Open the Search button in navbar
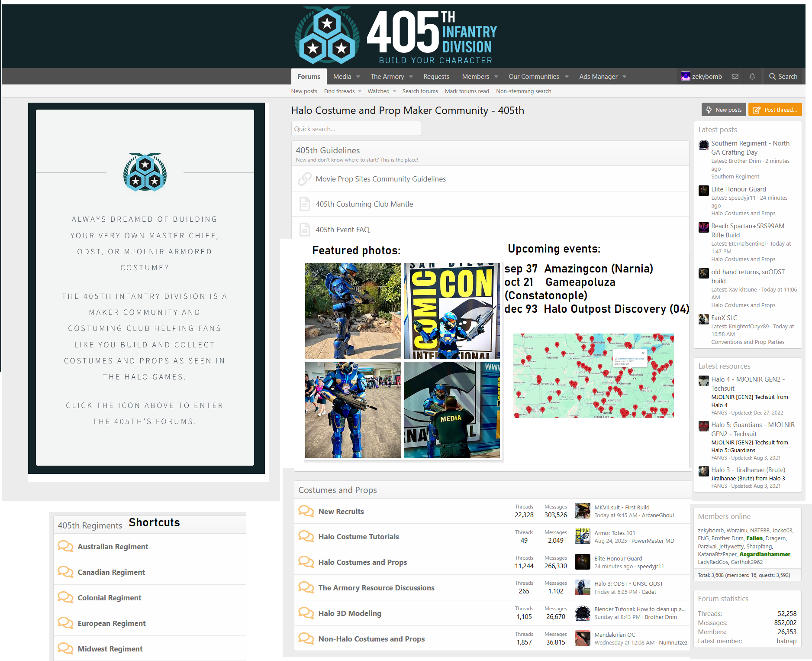812x661 pixels. (x=783, y=77)
